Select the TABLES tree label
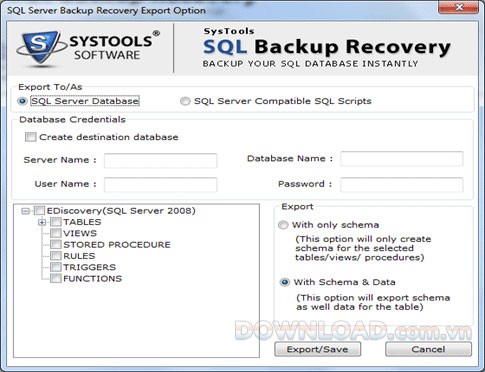 pos(82,222)
